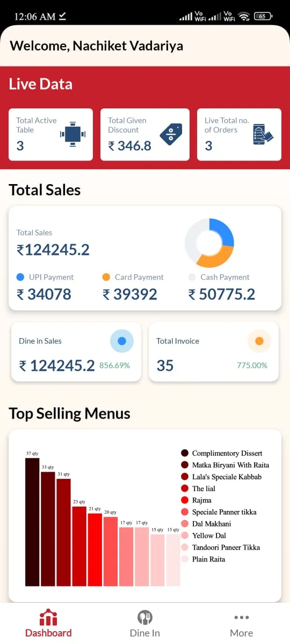Image resolution: width=290 pixels, height=644 pixels.
Task: Tap the Cash Payment amount ₹ 50775.2
Action: pyautogui.click(x=222, y=294)
